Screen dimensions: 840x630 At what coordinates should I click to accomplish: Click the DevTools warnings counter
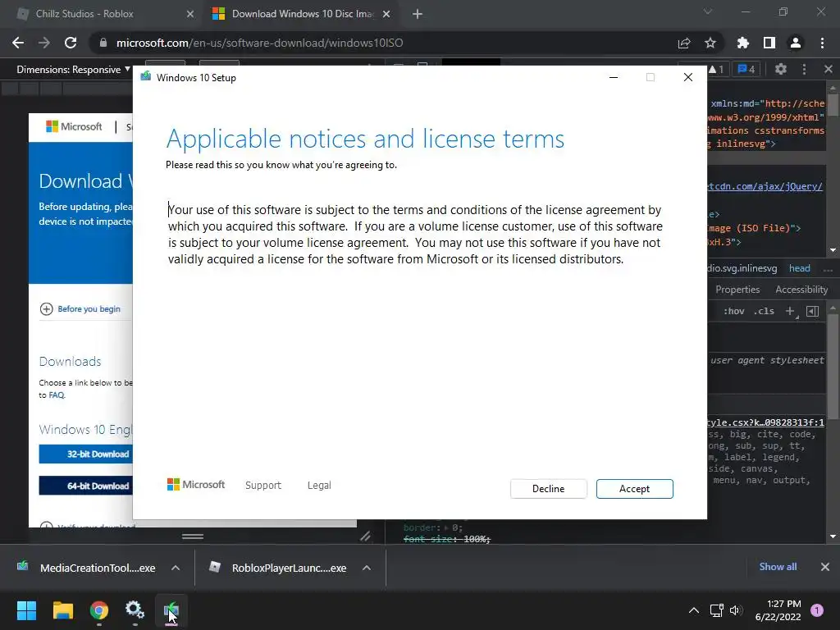tap(716, 69)
